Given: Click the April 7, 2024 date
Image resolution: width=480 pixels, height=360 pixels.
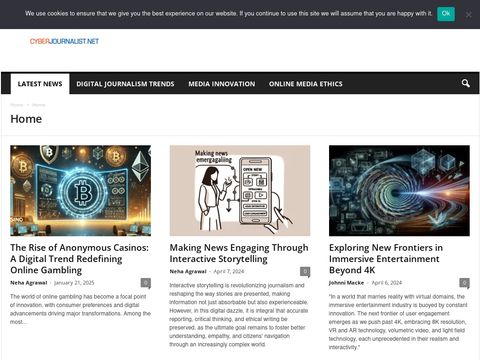Looking at the screenshot, I should tap(229, 271).
